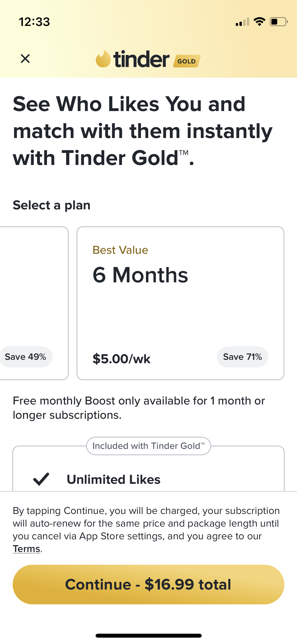
Task: Tap the $5.00/wk price label
Action: pyautogui.click(x=121, y=359)
